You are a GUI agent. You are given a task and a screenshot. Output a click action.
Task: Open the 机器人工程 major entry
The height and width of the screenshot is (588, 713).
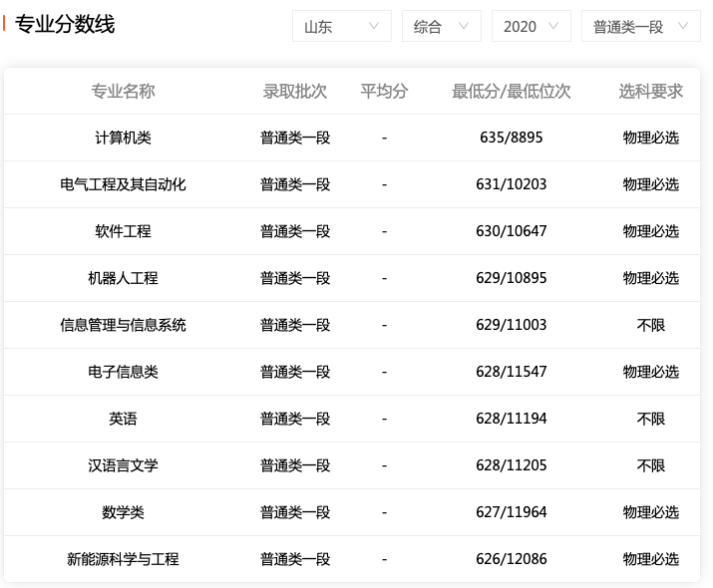[123, 278]
